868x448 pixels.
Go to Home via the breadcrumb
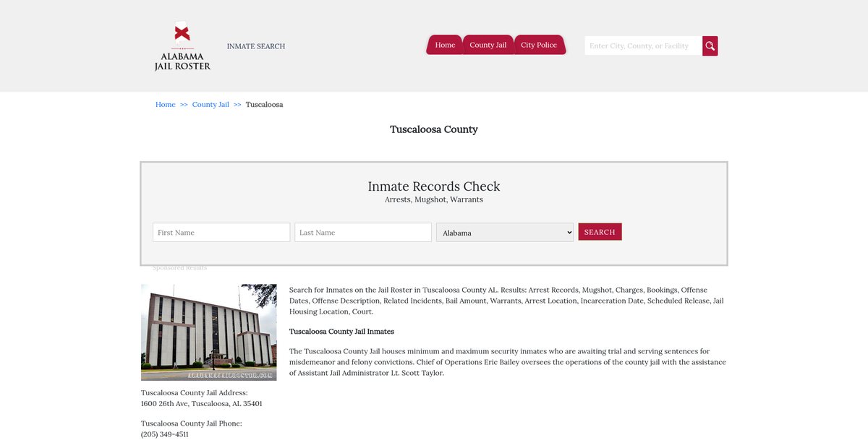pyautogui.click(x=166, y=105)
